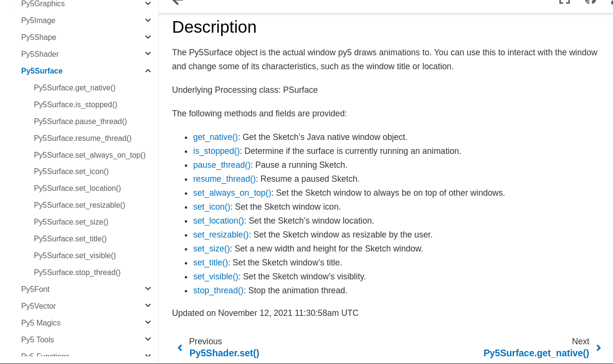Image resolution: width=613 pixels, height=364 pixels.
Task: Select Py5Graphics in the sidebar navigation
Action: click(43, 3)
